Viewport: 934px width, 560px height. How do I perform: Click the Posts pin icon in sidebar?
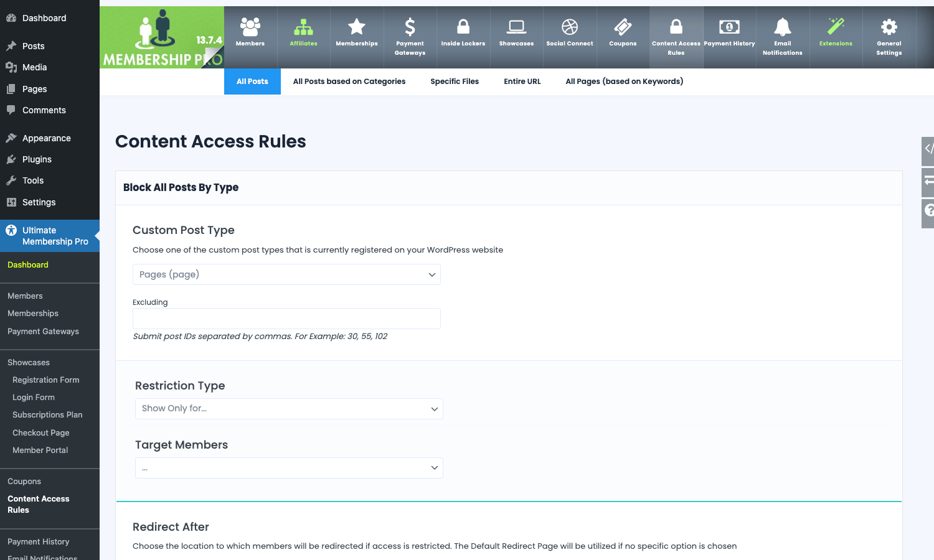coord(11,46)
